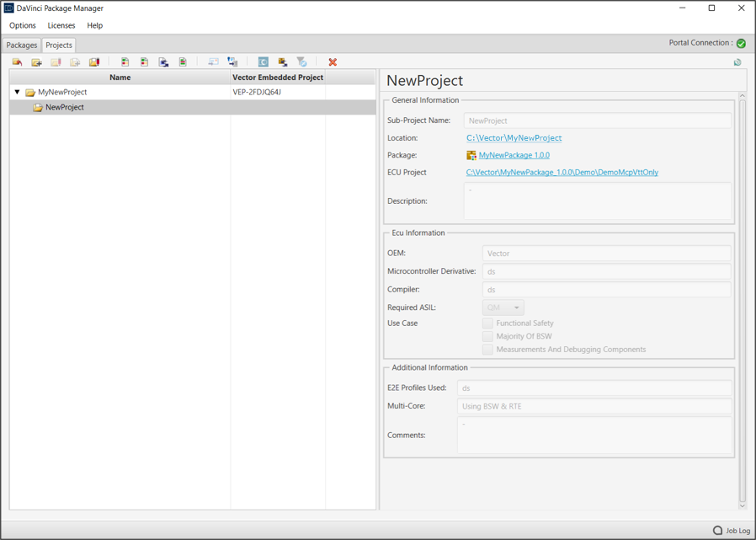Toggle the Majority Of BSW checkbox
The height and width of the screenshot is (540, 756).
pos(487,336)
